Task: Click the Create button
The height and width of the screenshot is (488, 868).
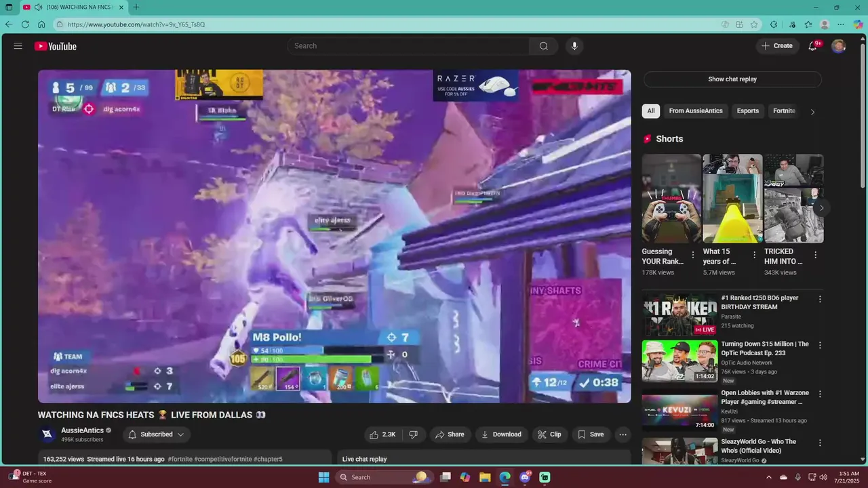Action: (776, 46)
